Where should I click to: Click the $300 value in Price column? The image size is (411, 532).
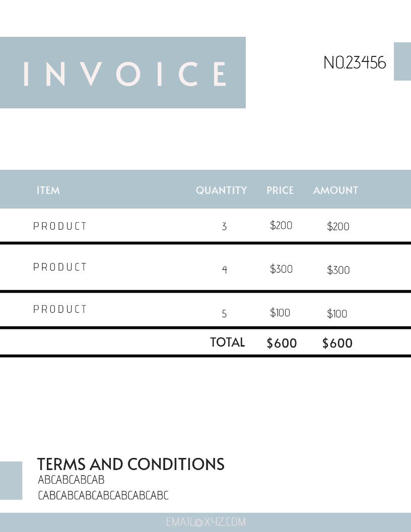tap(281, 269)
